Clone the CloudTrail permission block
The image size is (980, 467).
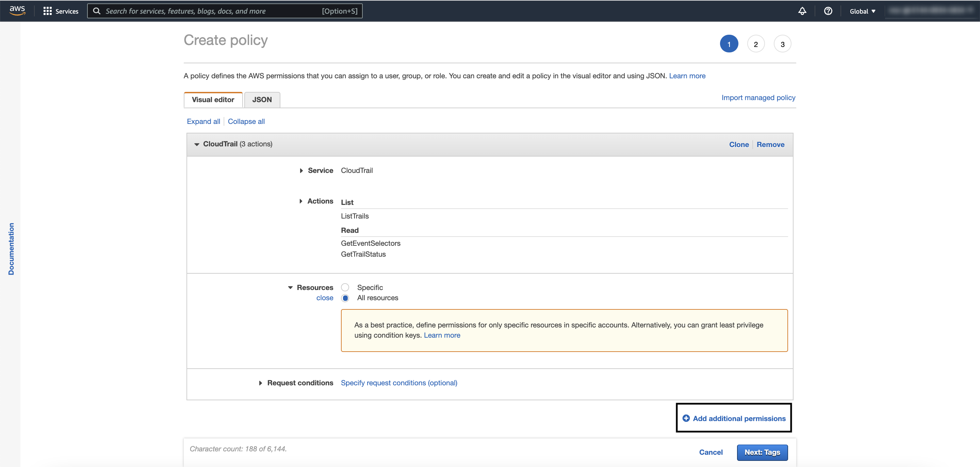coord(739,145)
